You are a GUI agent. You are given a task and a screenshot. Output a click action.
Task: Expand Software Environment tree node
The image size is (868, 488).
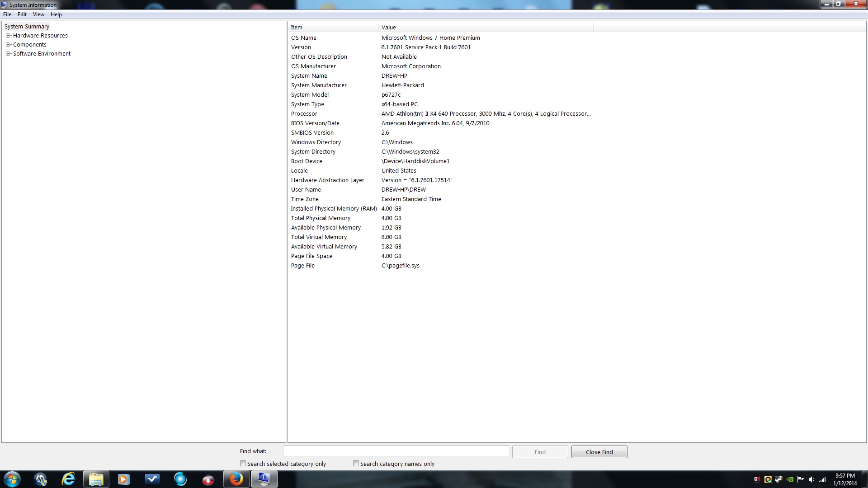tap(8, 53)
